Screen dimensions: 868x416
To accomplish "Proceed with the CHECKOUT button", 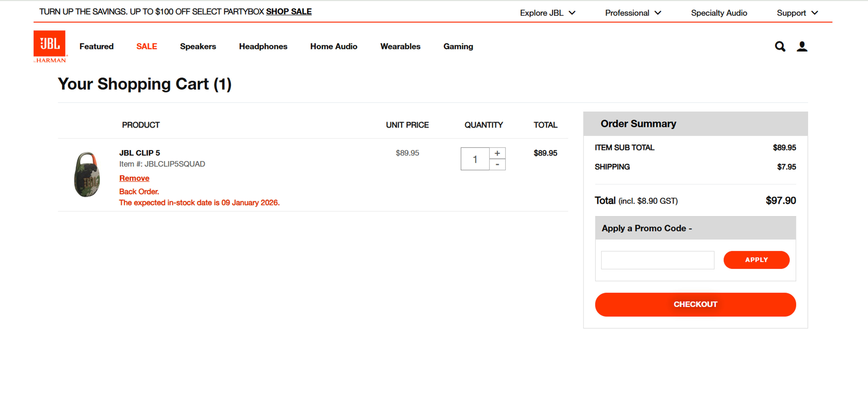I will (x=695, y=304).
